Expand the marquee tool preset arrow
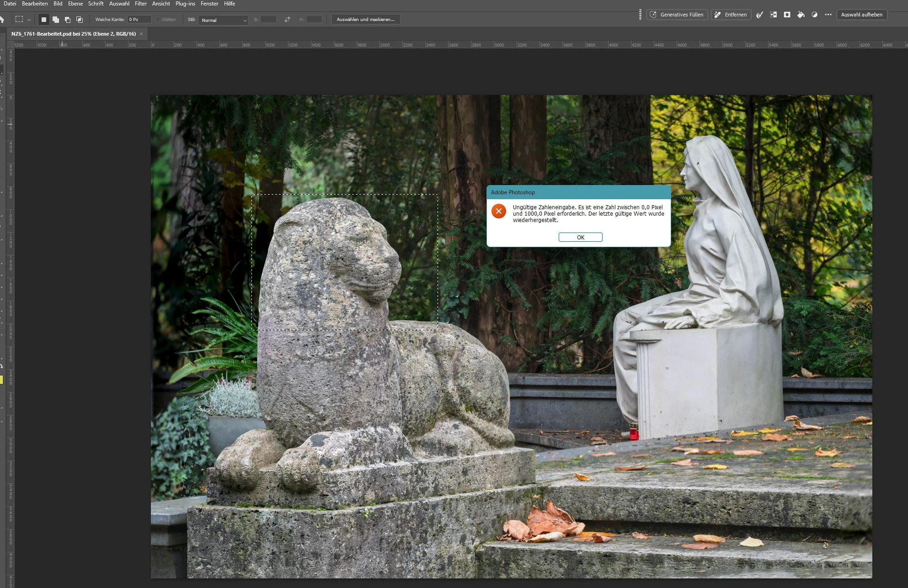The image size is (908, 588). point(29,20)
